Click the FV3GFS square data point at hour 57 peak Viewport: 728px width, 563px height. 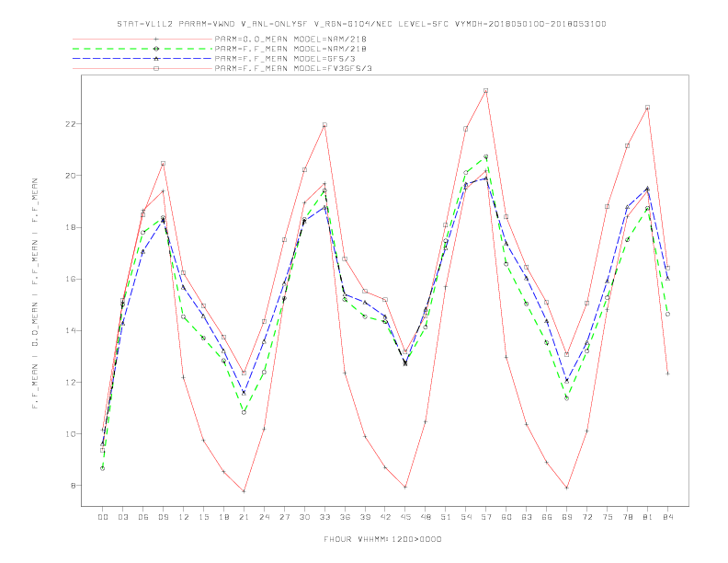[486, 90]
